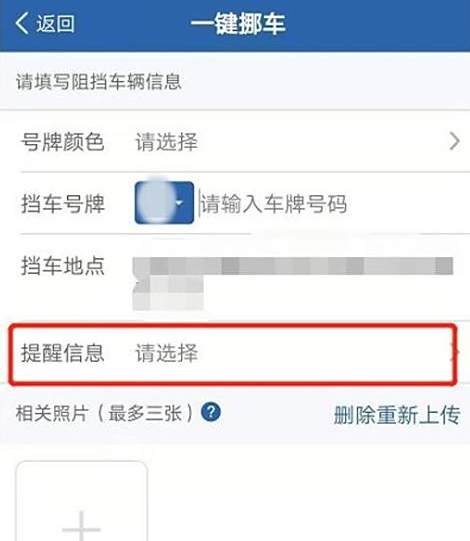Tap the 一键挪车 page title
470x541 pixels.
[x=238, y=23]
